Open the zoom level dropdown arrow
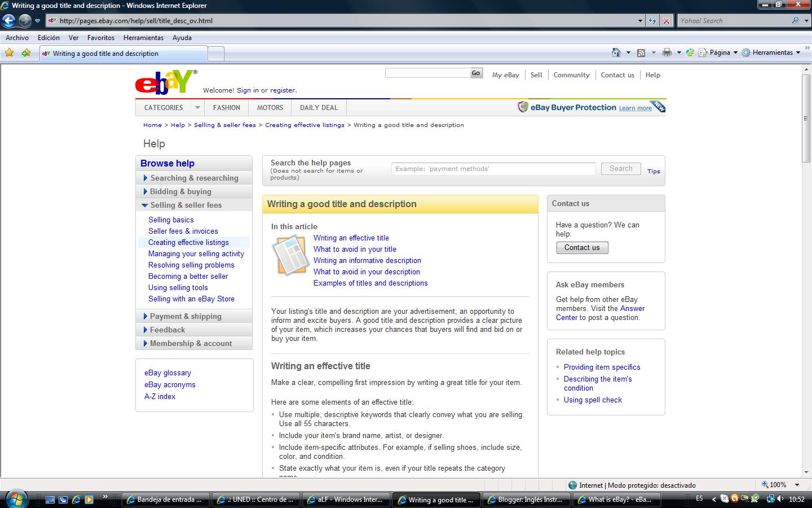812x508 pixels. pos(797,485)
